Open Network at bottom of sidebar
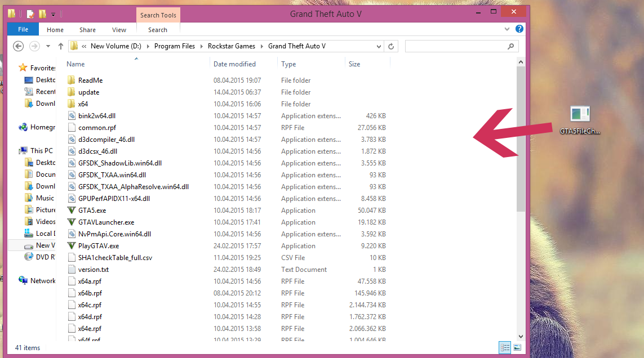644x358 pixels. click(x=40, y=280)
